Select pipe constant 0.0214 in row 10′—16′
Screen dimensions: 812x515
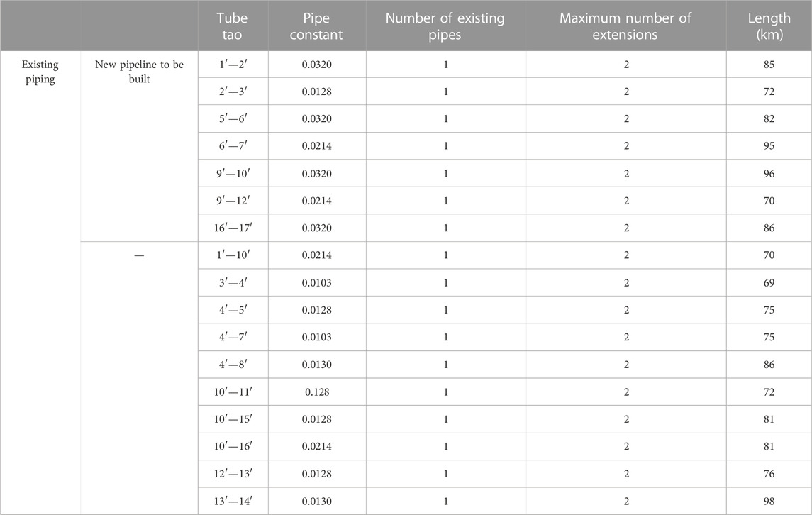click(x=317, y=446)
